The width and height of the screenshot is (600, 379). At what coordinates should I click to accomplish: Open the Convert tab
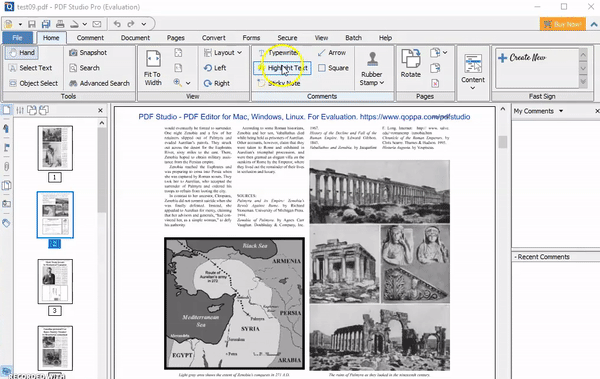coord(214,38)
